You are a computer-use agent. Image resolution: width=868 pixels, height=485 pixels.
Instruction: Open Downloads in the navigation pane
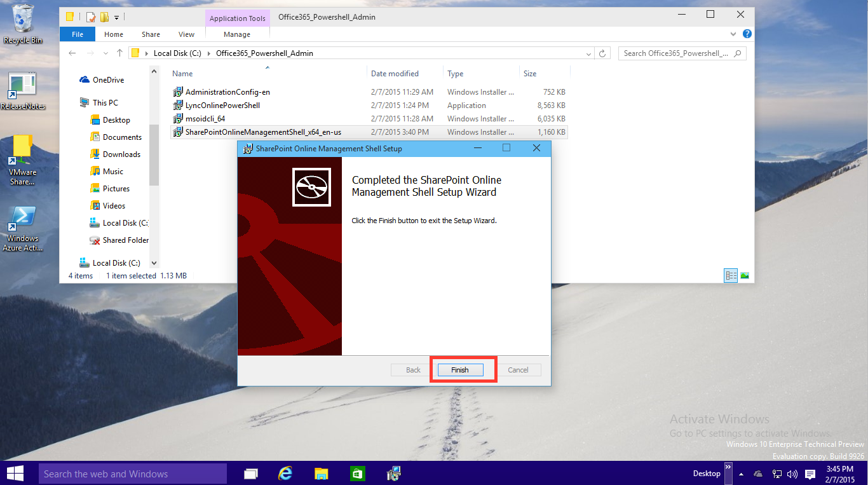[115, 154]
